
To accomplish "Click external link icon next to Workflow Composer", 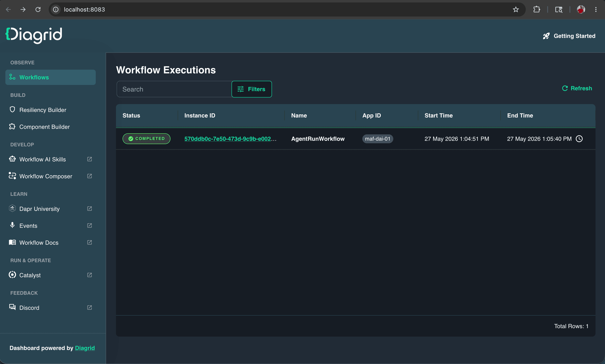I will (x=90, y=176).
